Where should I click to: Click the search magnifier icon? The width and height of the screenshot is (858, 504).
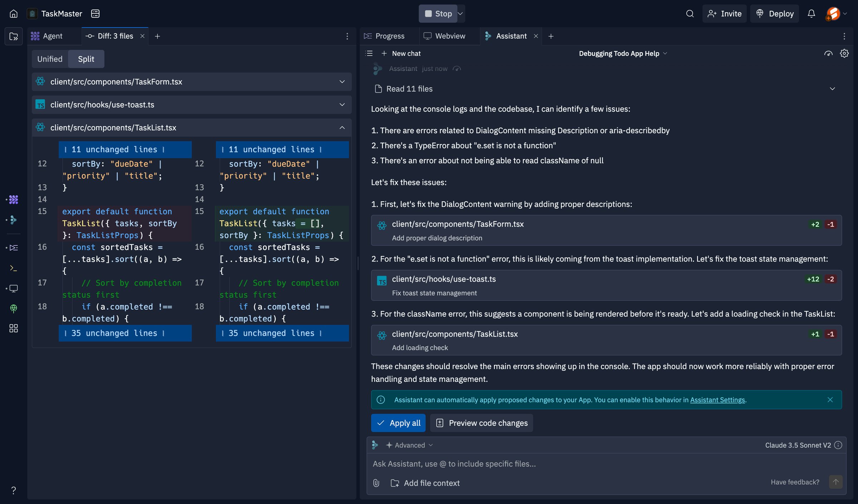(x=690, y=14)
